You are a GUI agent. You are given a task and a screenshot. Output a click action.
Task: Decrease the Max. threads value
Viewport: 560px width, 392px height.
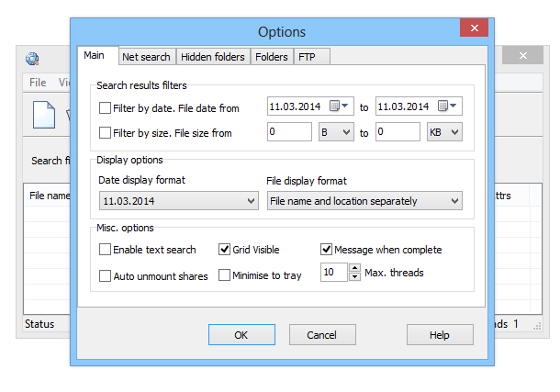(x=354, y=276)
